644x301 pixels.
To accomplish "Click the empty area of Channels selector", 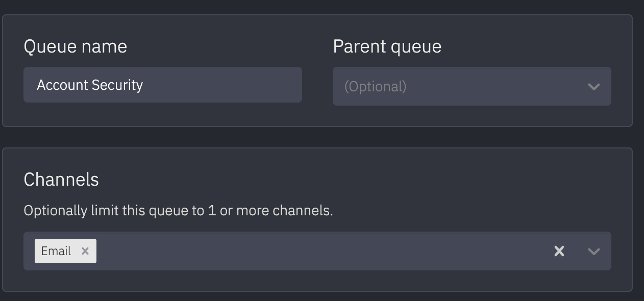I will [x=321, y=251].
